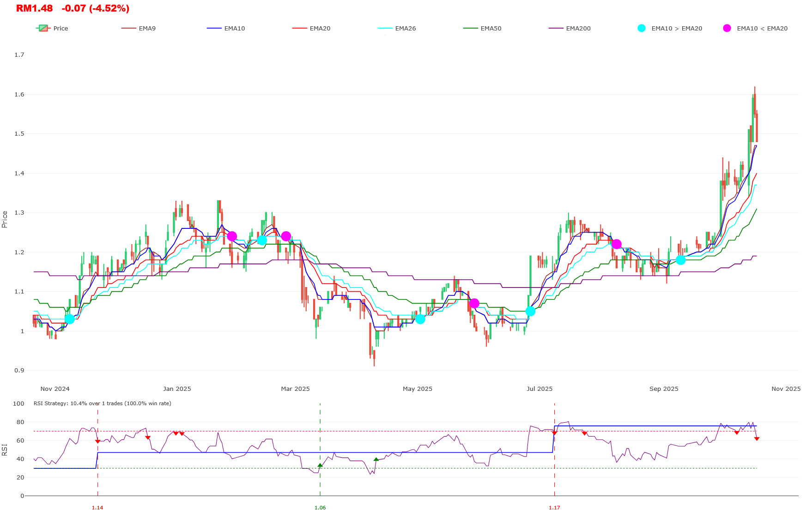Image resolution: width=812 pixels, height=527 pixels.
Task: Click the rightmost red sell arrow on RSI
Action: (x=757, y=439)
